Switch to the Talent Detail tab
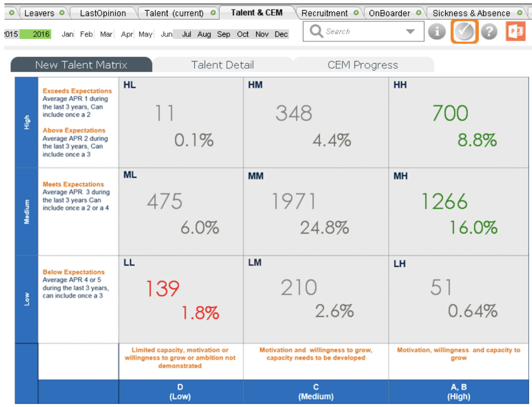This screenshot has height=407, width=532. pyautogui.click(x=222, y=65)
